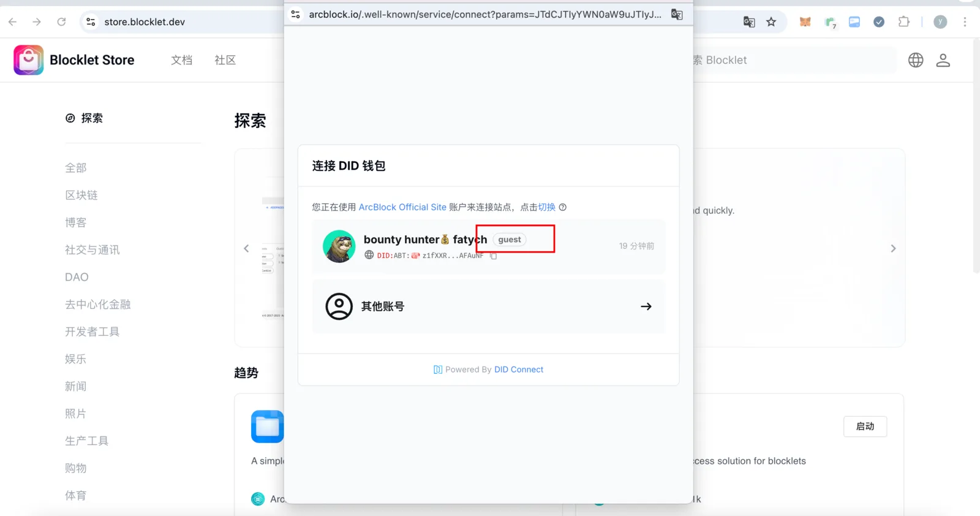Click the translate icon in the popup address bar

[x=677, y=14]
